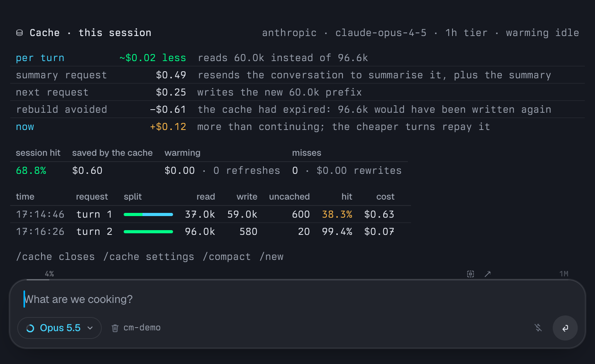Click the '~$0.02 less' value
The height and width of the screenshot is (364, 595).
(x=153, y=58)
